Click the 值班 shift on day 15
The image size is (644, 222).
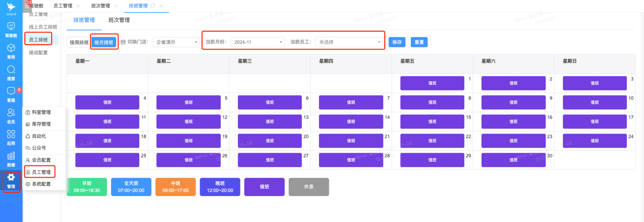[x=432, y=122]
